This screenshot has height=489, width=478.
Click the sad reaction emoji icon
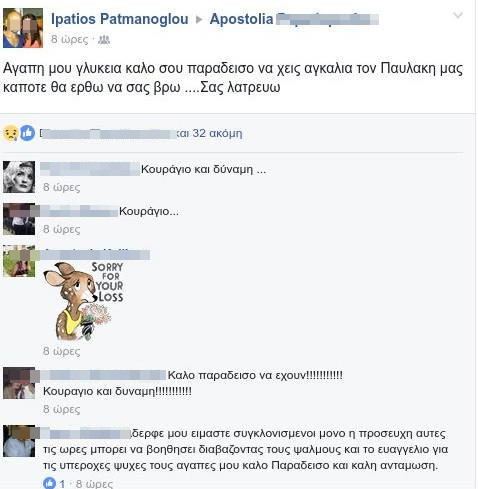coord(11,133)
